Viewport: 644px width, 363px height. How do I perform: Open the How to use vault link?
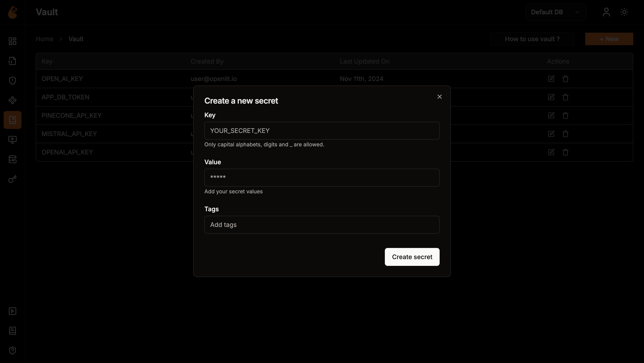(x=532, y=39)
